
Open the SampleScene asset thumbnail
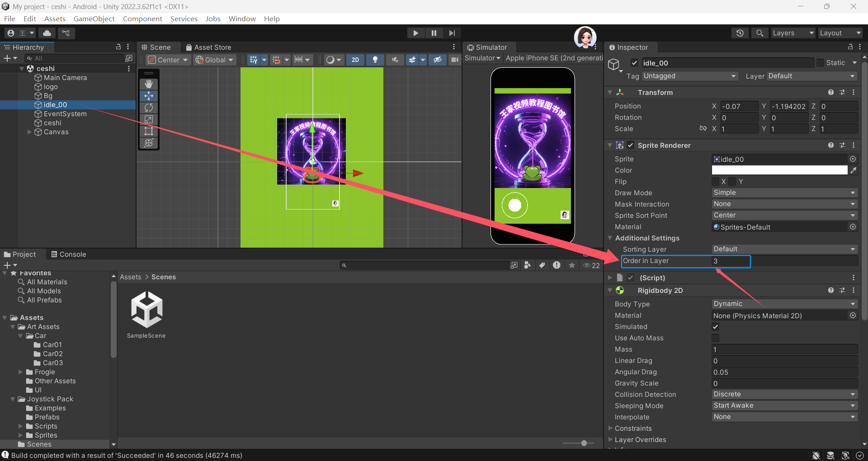(x=146, y=310)
